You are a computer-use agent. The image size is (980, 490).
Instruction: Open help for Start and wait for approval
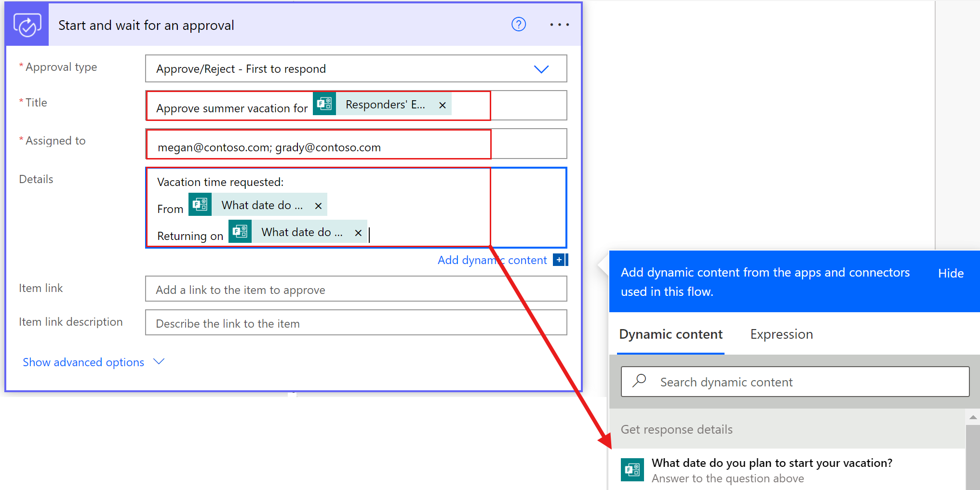(x=519, y=24)
